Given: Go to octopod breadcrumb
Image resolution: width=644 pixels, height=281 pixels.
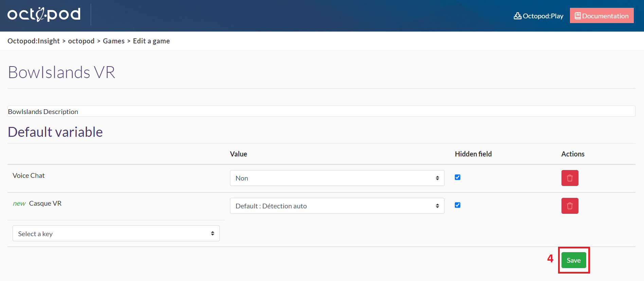Looking at the screenshot, I should point(81,41).
